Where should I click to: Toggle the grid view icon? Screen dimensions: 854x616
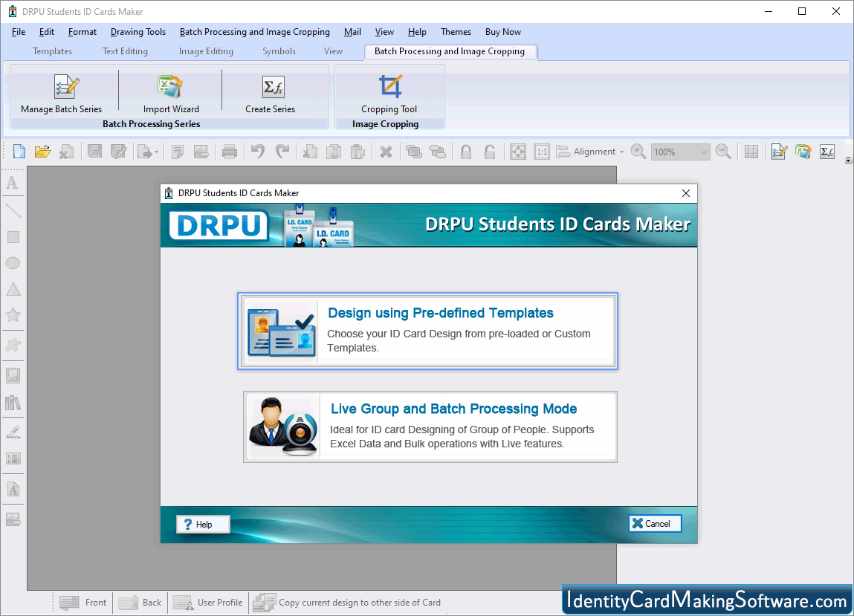[x=751, y=152]
